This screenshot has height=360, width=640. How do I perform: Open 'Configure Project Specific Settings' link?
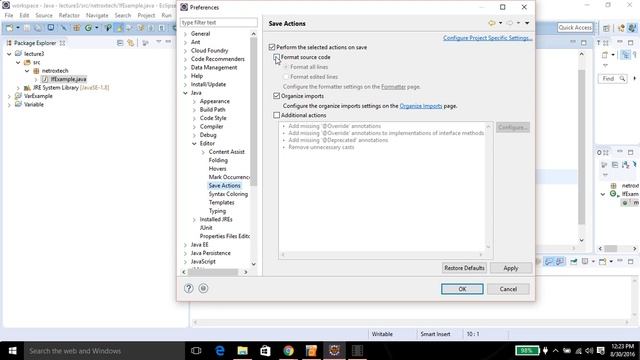point(487,38)
